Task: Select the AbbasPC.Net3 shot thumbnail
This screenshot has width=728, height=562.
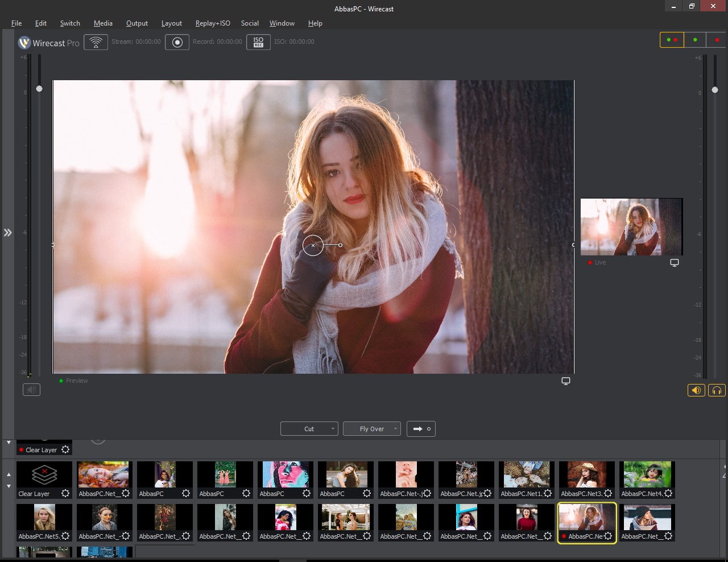Action: (586, 475)
